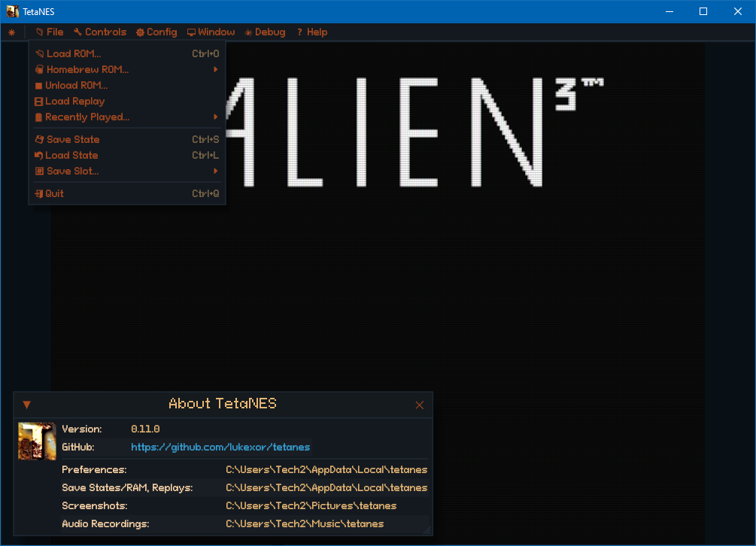Click the bug icon left of File menu

[11, 32]
